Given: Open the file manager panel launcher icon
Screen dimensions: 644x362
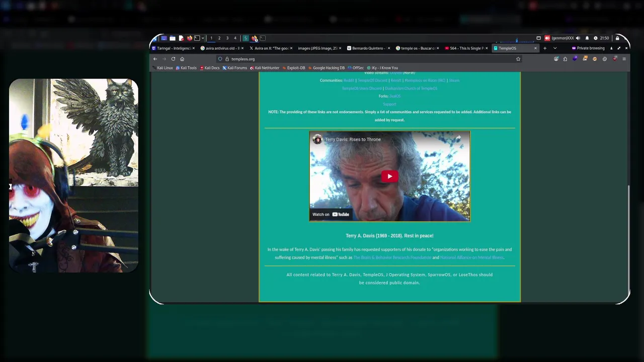Looking at the screenshot, I should coord(173,38).
